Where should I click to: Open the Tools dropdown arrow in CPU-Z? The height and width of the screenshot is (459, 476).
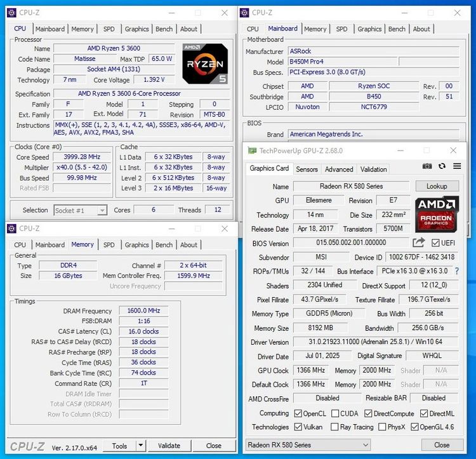click(x=140, y=445)
